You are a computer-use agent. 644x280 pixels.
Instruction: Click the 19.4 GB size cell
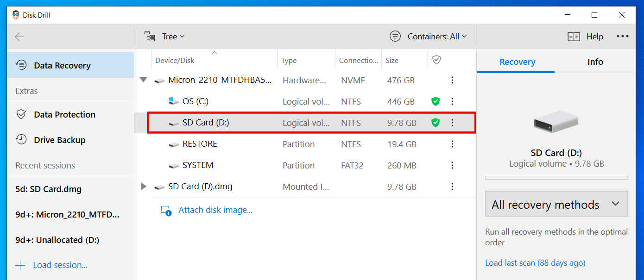coord(402,144)
